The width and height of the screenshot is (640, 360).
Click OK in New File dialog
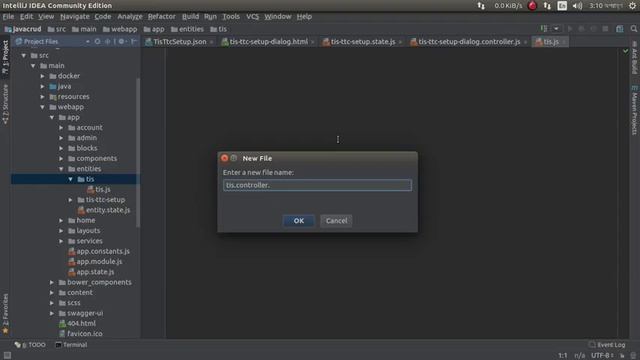[x=298, y=221]
